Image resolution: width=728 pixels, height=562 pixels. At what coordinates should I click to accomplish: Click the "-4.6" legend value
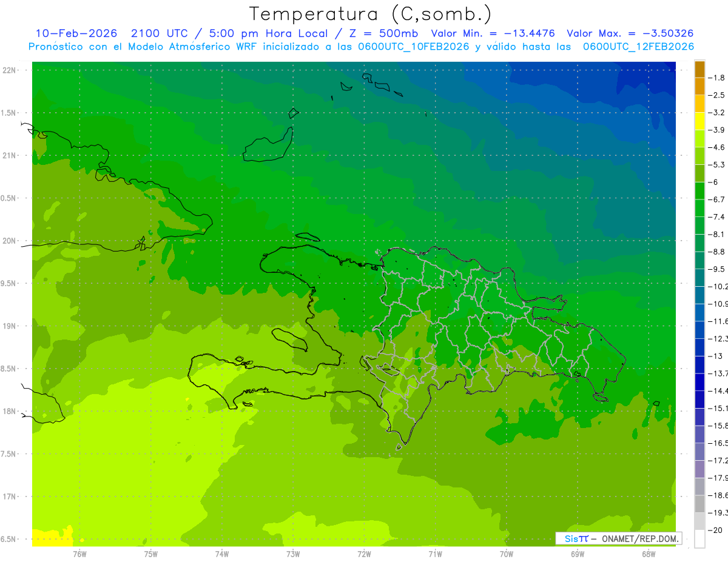[717, 147]
